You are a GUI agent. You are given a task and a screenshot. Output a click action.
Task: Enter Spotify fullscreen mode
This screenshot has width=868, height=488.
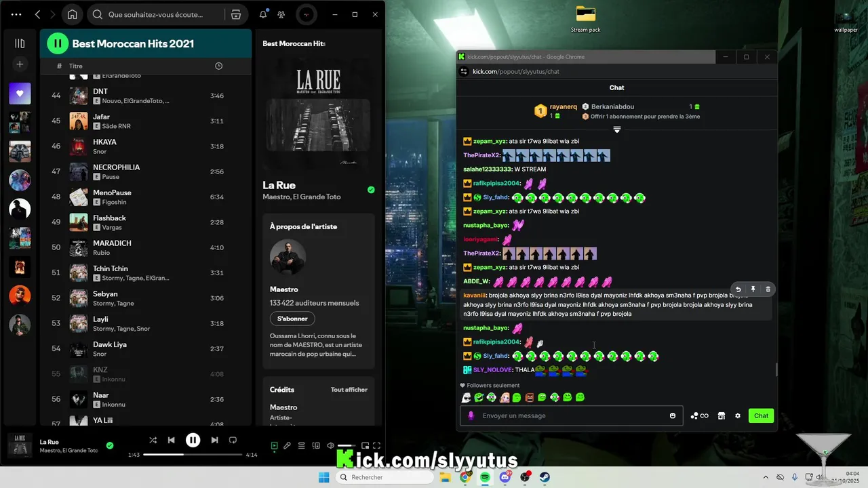tap(376, 445)
